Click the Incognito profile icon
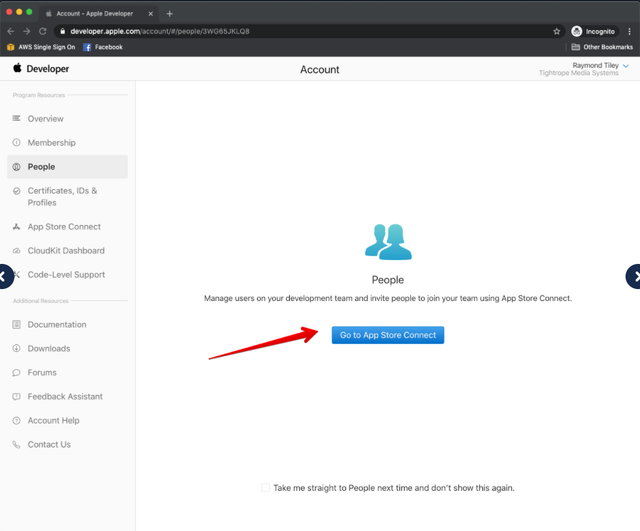This screenshot has height=531, width=640. (x=576, y=31)
